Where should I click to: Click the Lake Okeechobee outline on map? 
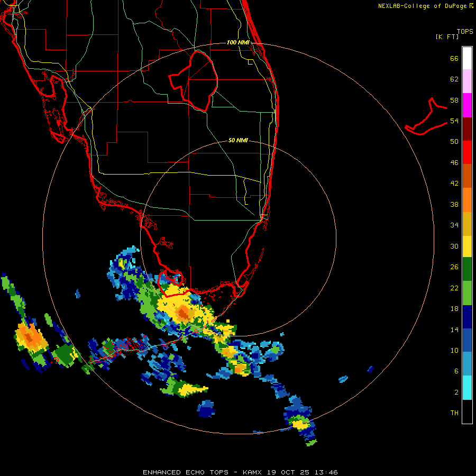coord(194,81)
